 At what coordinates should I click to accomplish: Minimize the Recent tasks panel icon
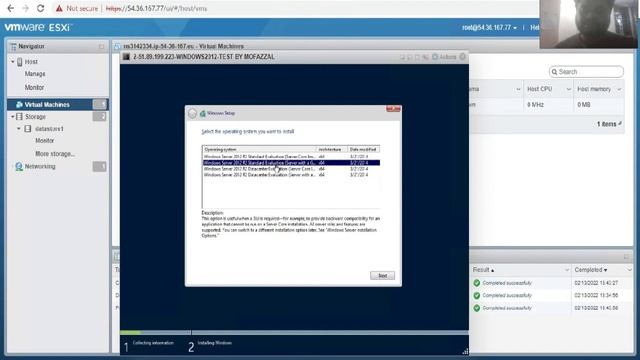627,257
